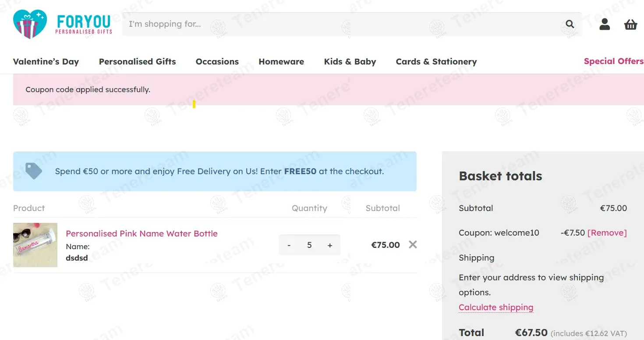Remove the welcome10 coupon
The height and width of the screenshot is (340, 644).
(x=607, y=233)
